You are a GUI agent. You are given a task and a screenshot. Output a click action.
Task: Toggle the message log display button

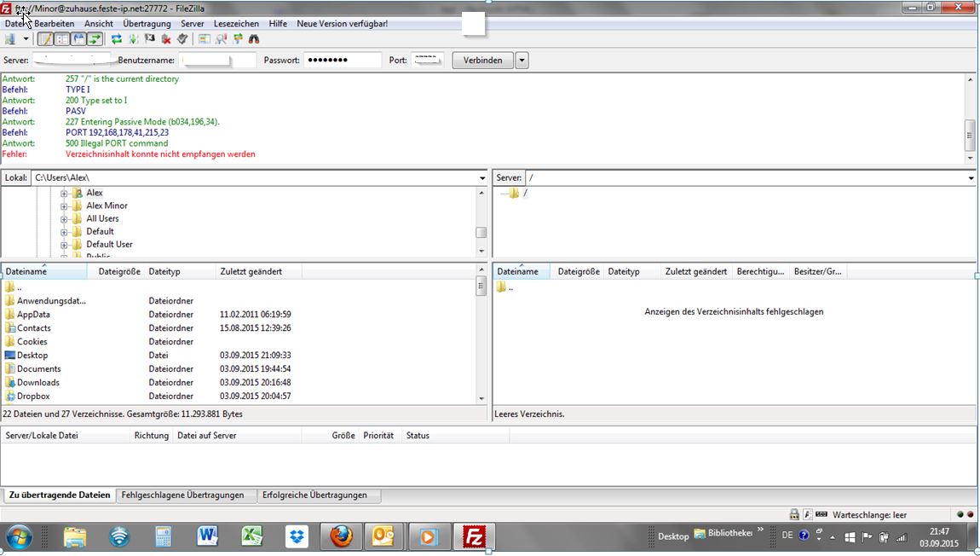tap(46, 39)
